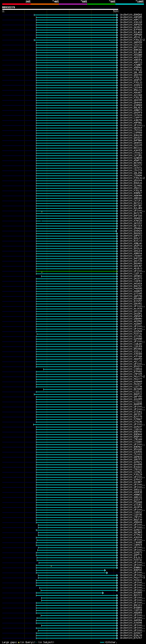Click label UniRef100_B2LWX9
This screenshot has height=644, width=146.
coord(131,32)
